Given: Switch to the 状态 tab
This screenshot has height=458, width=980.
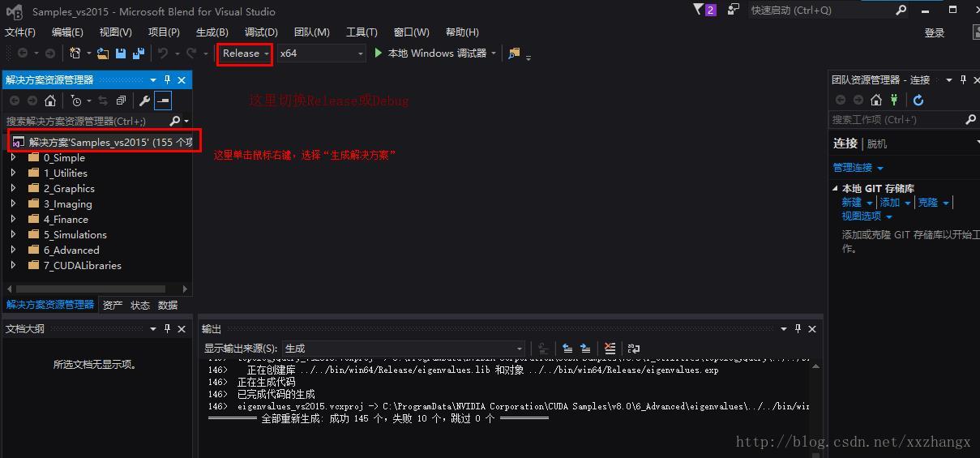Looking at the screenshot, I should tap(140, 305).
